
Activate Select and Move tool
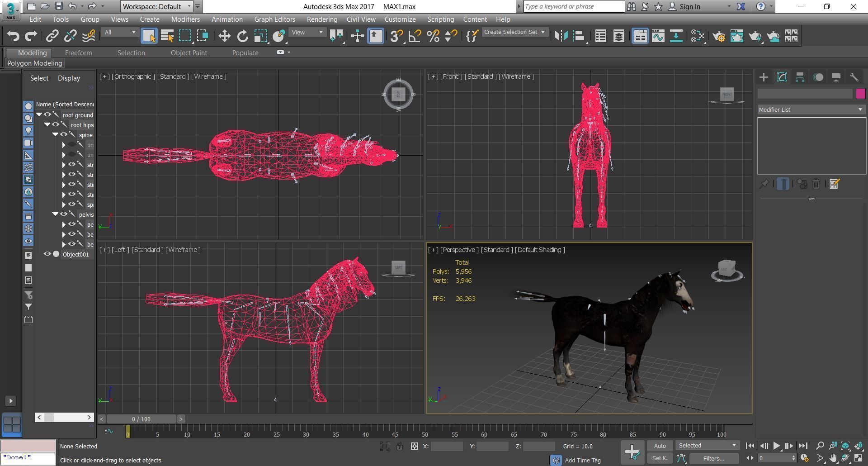tap(225, 36)
